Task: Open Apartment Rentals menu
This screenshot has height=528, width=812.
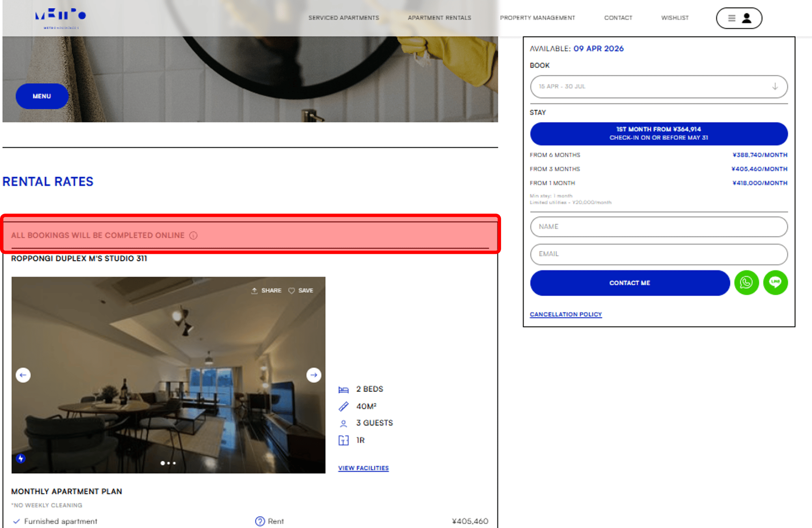Action: 439,18
